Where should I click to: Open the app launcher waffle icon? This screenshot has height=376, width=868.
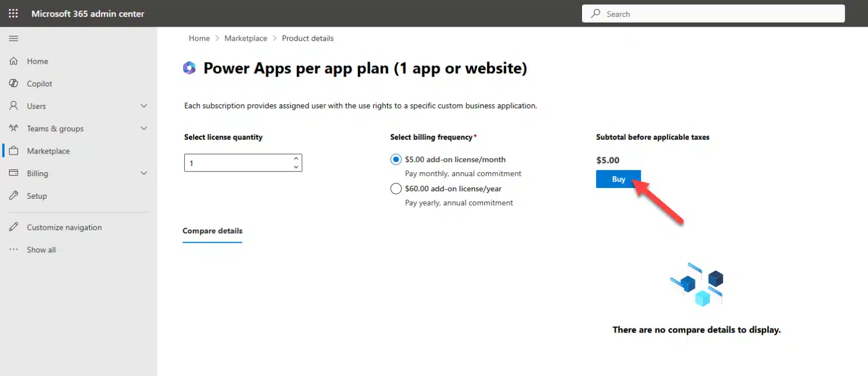(x=14, y=14)
